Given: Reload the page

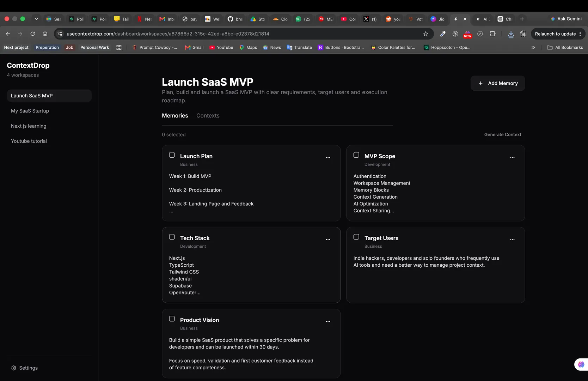Looking at the screenshot, I should point(32,34).
